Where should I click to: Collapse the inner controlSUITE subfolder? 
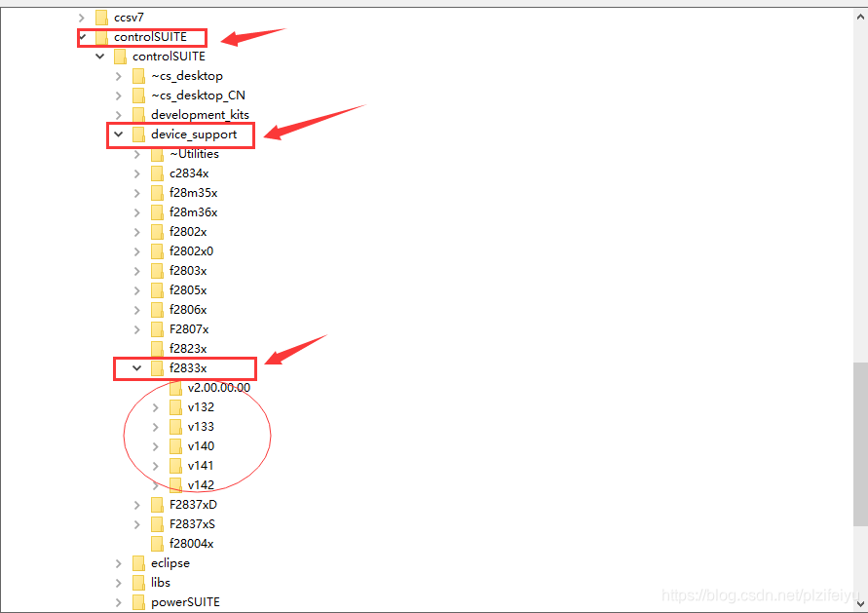point(100,57)
